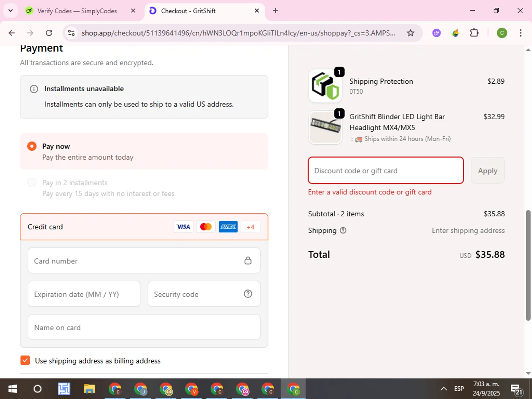Focus the Card number field
The width and height of the screenshot is (532, 399).
[144, 261]
